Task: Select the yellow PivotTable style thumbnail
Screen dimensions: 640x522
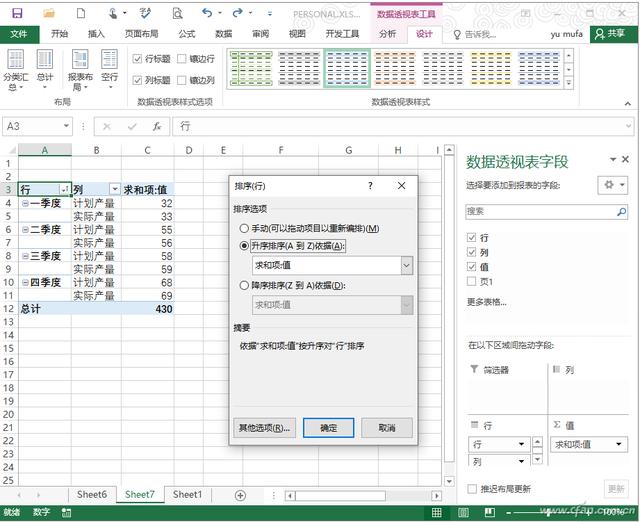Action: click(491, 68)
